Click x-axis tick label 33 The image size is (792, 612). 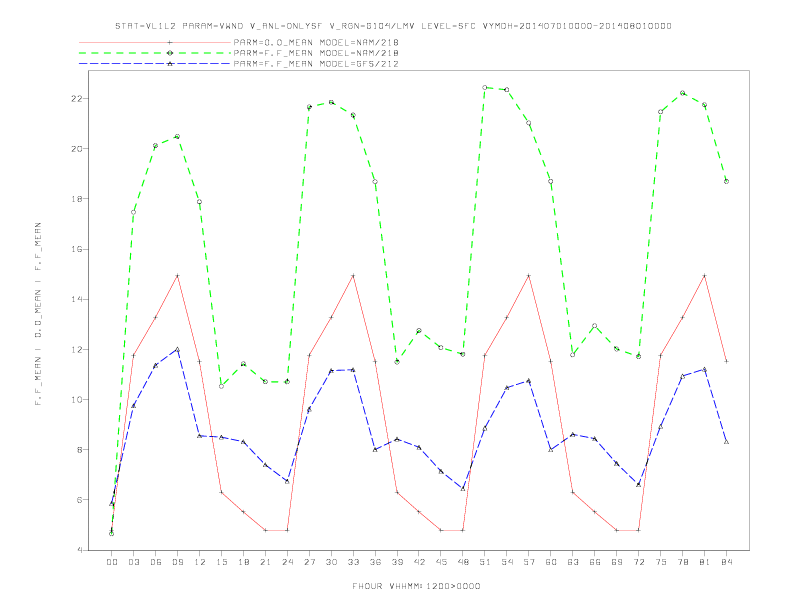353,562
